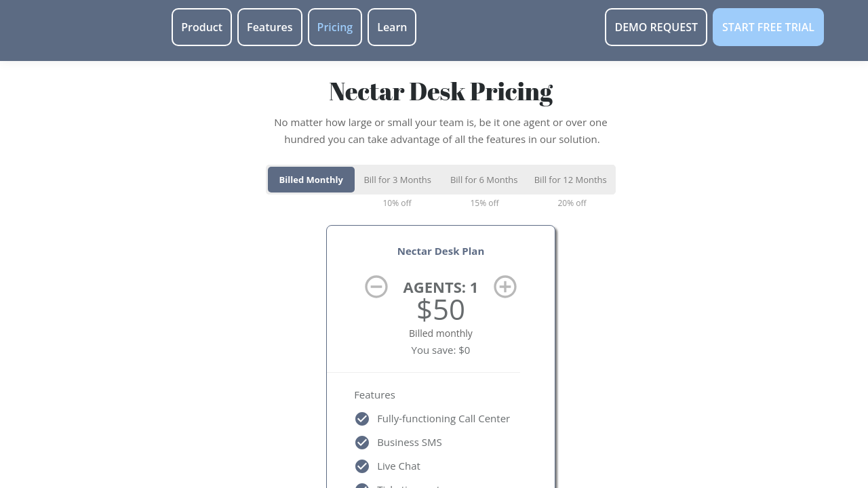
Task: Click the checkmark beside Business SMS
Action: point(361,442)
